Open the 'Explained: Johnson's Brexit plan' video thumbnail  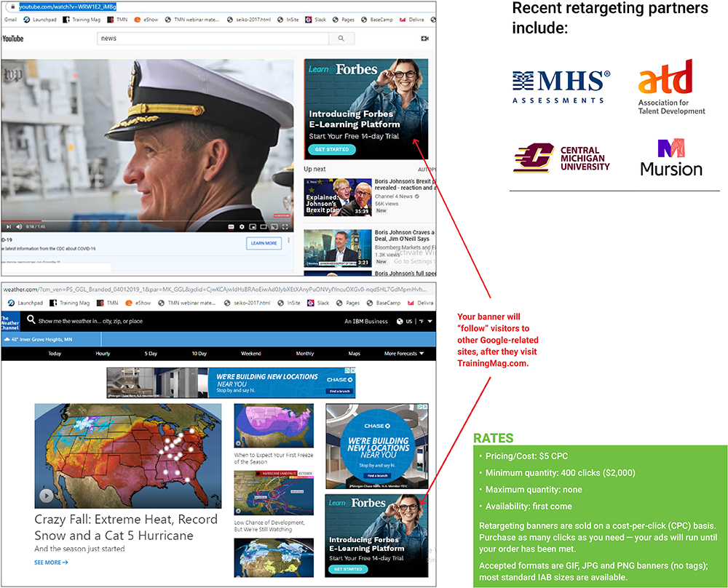[x=338, y=197]
